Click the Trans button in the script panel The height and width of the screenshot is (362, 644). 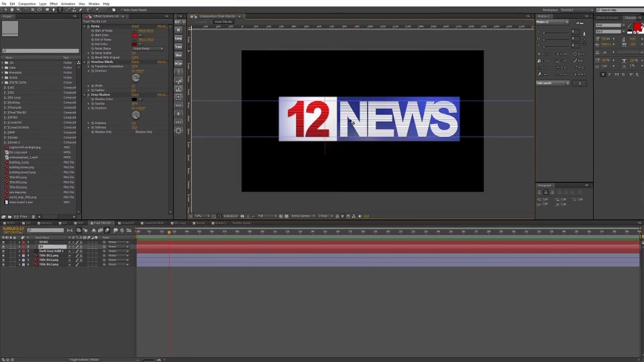(x=178, y=47)
